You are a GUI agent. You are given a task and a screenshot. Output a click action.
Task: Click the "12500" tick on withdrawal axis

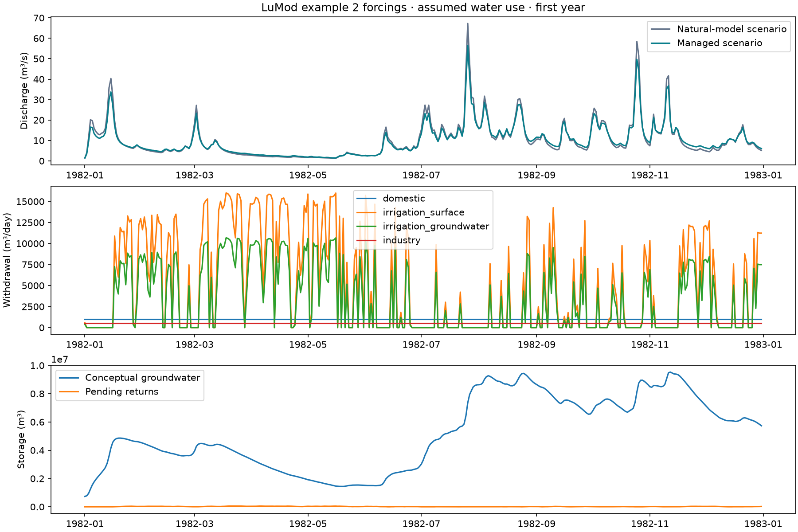point(30,223)
